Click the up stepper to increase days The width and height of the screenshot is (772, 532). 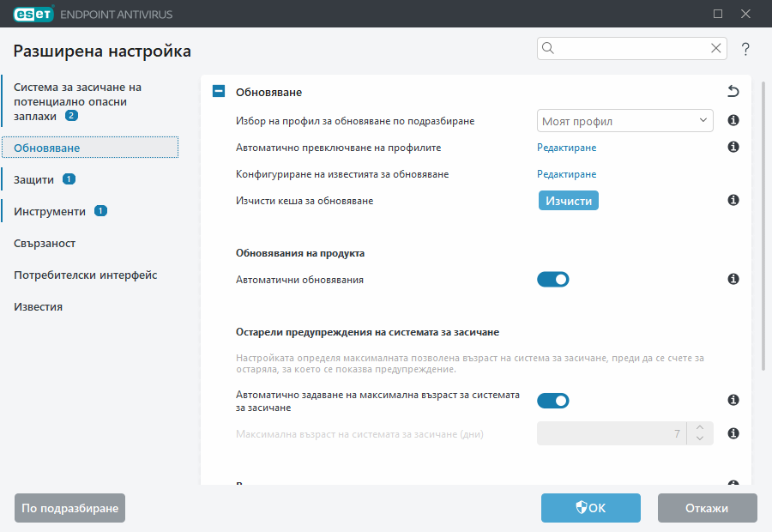click(699, 427)
